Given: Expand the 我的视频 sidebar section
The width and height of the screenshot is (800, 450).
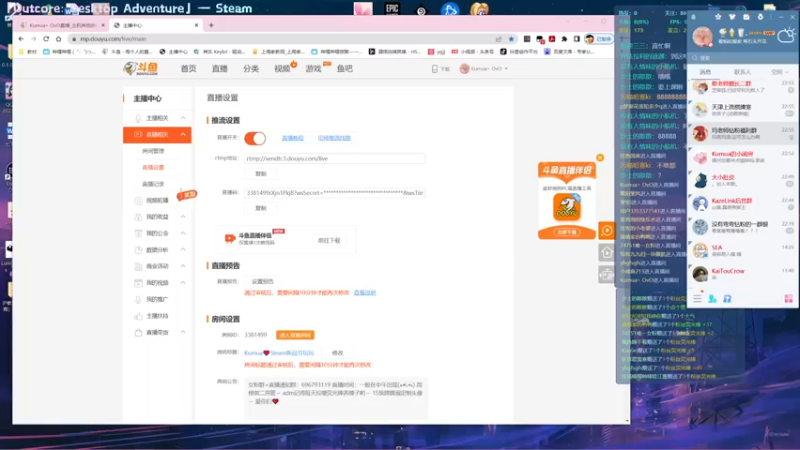Looking at the screenshot, I should 183,283.
